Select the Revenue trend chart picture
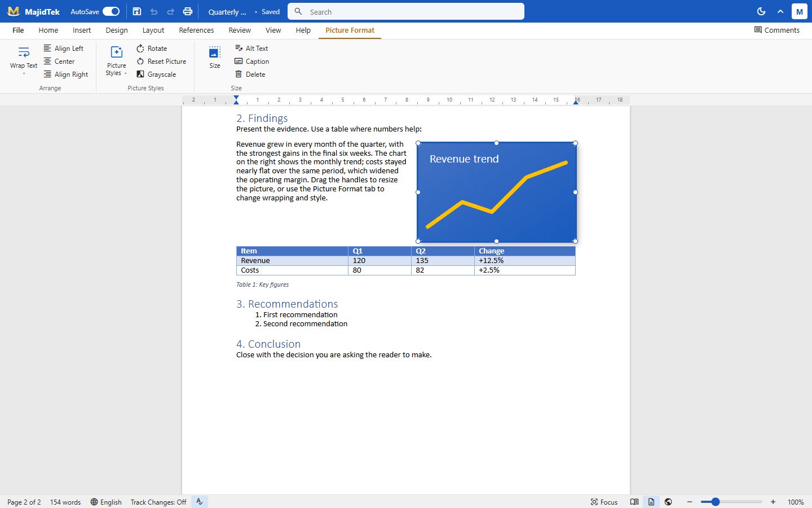Image resolution: width=812 pixels, height=508 pixels. pos(497,192)
